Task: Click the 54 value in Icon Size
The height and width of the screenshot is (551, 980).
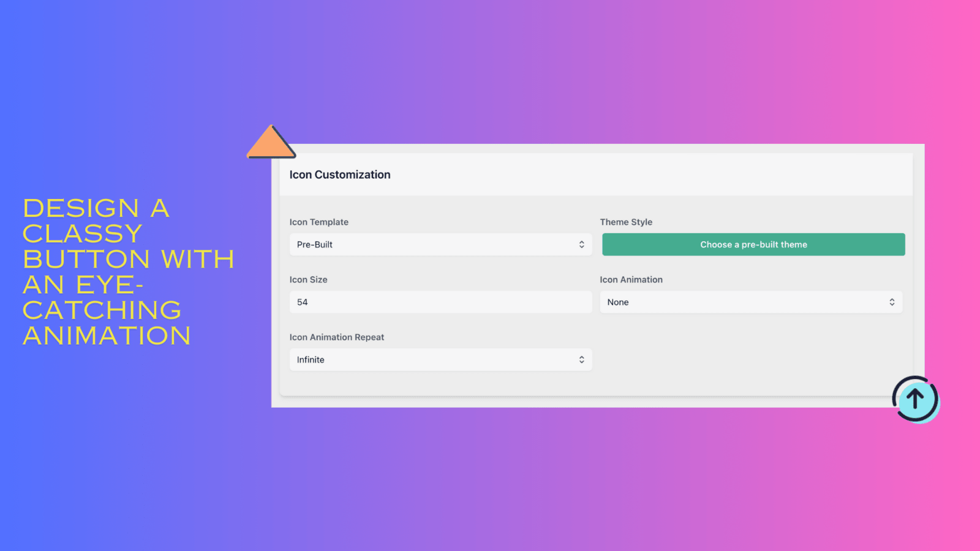Action: 303,302
